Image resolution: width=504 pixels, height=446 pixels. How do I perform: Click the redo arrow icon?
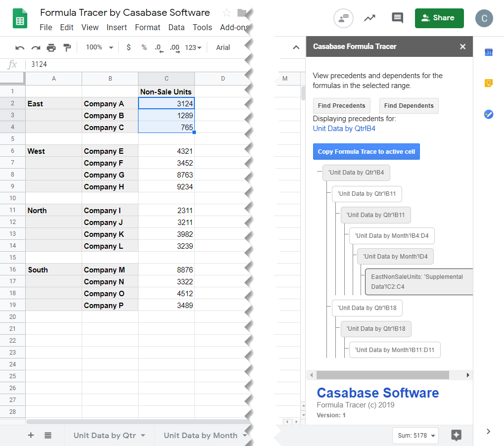(36, 47)
